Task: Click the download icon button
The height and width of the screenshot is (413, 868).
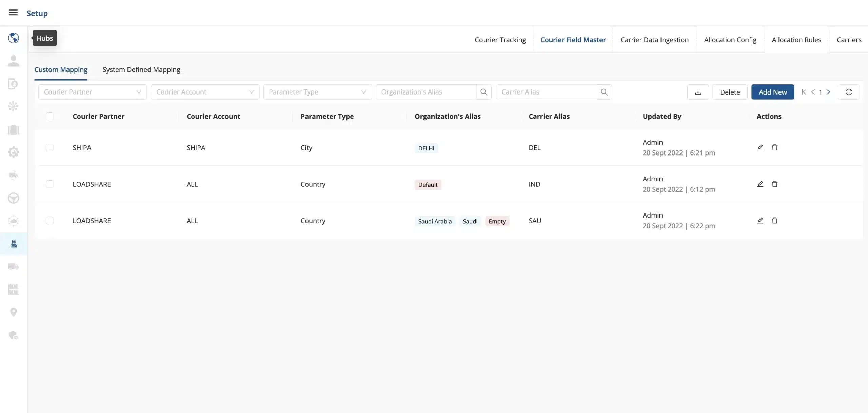Action: (x=698, y=92)
